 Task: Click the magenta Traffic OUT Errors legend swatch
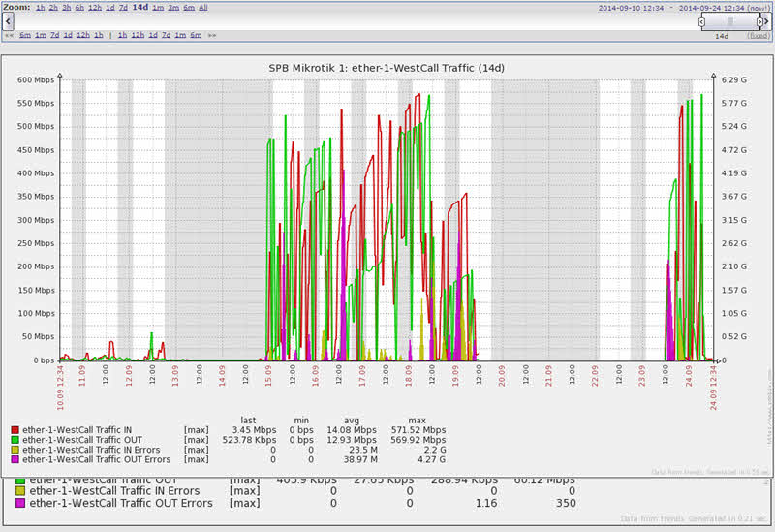pos(15,459)
